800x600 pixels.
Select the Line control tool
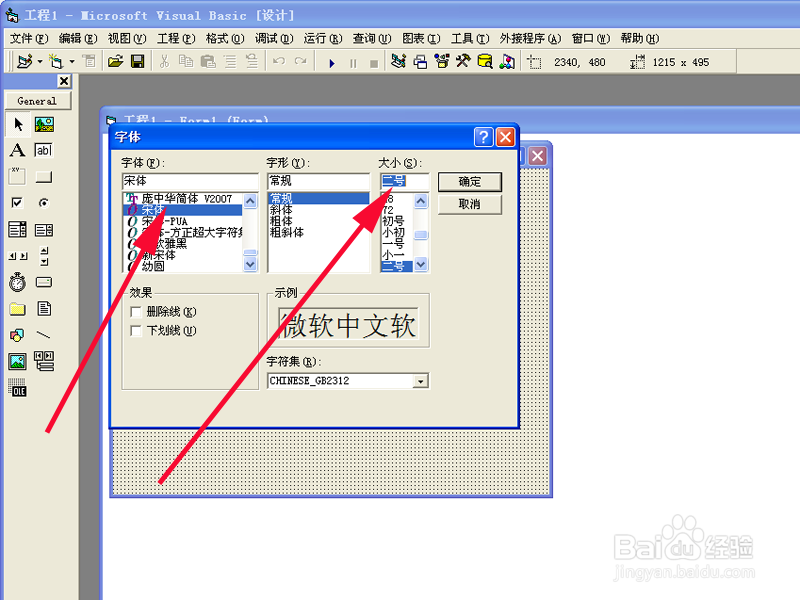coord(44,335)
